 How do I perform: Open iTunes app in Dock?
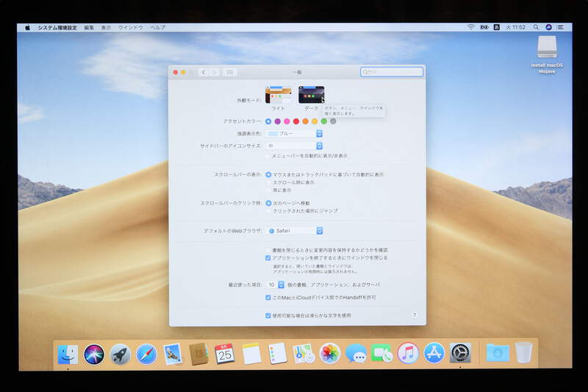[408, 353]
